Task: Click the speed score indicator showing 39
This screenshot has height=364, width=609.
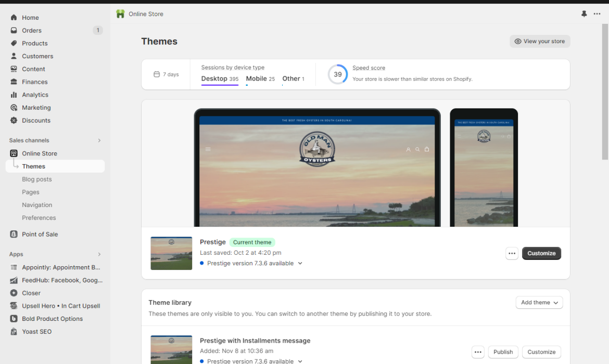Action: (337, 74)
